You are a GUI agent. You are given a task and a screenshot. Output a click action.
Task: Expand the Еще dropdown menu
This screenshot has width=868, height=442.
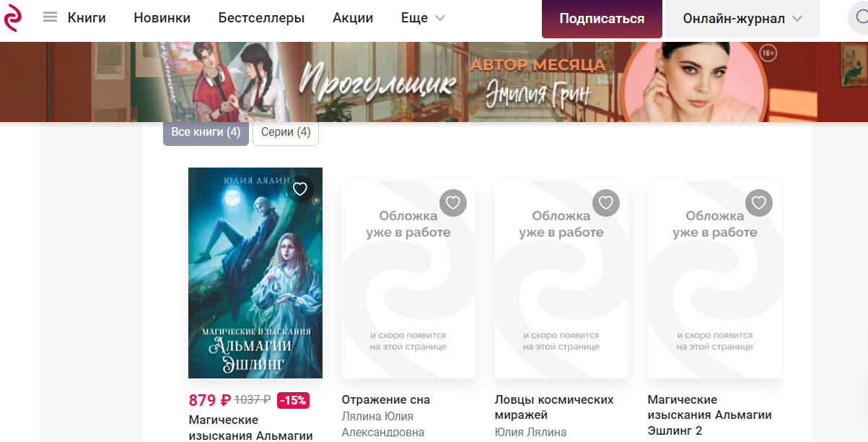pos(423,18)
